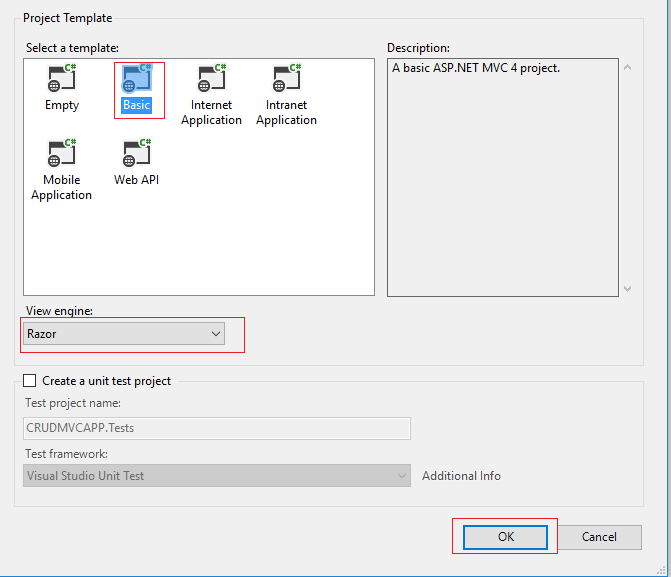
Task: Click the View engine dropdown arrow
Action: tap(216, 334)
